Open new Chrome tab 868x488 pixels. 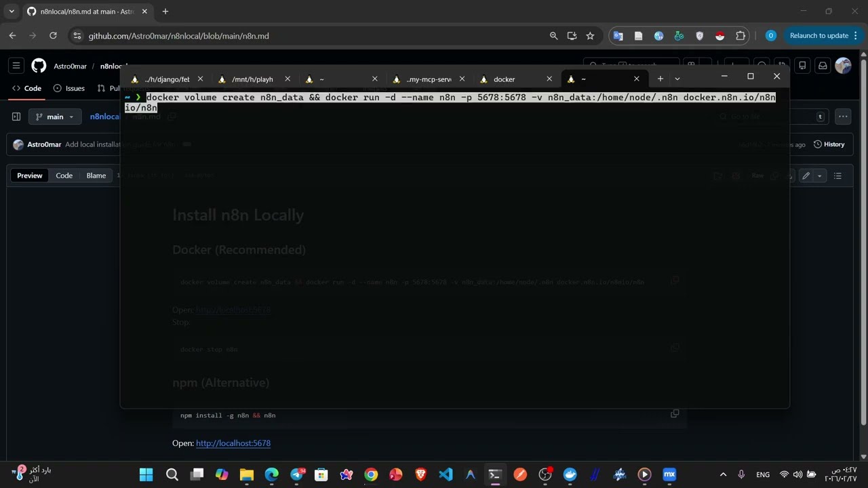point(165,12)
